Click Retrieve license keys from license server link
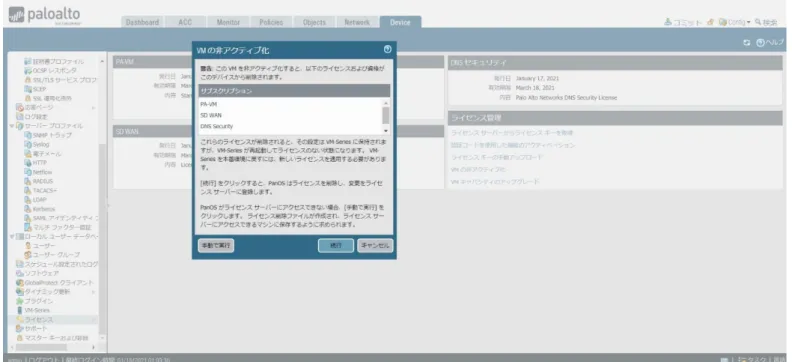792x362 pixels. point(512,132)
